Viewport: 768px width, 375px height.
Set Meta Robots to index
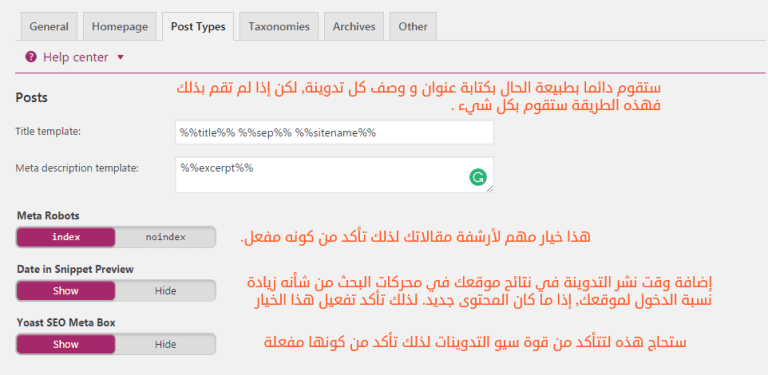click(x=66, y=237)
